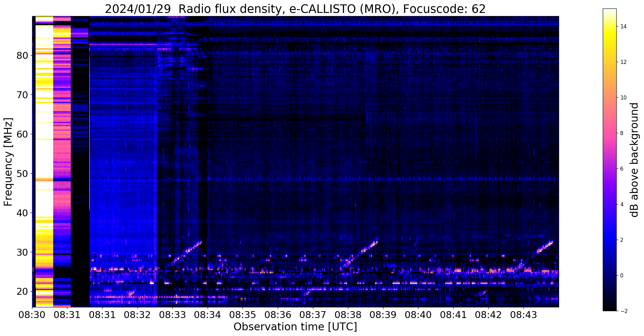Select the 40 MHz frequency tick label

(x=22, y=213)
